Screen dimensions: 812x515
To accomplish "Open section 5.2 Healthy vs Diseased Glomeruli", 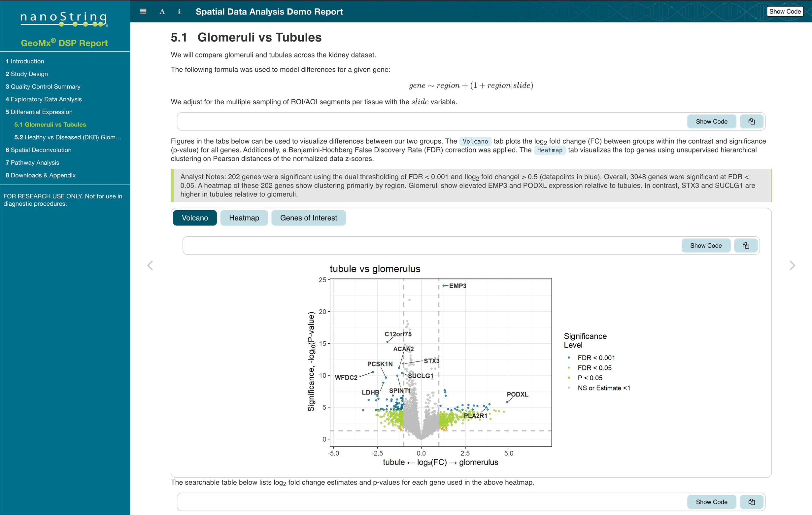I will 67,137.
